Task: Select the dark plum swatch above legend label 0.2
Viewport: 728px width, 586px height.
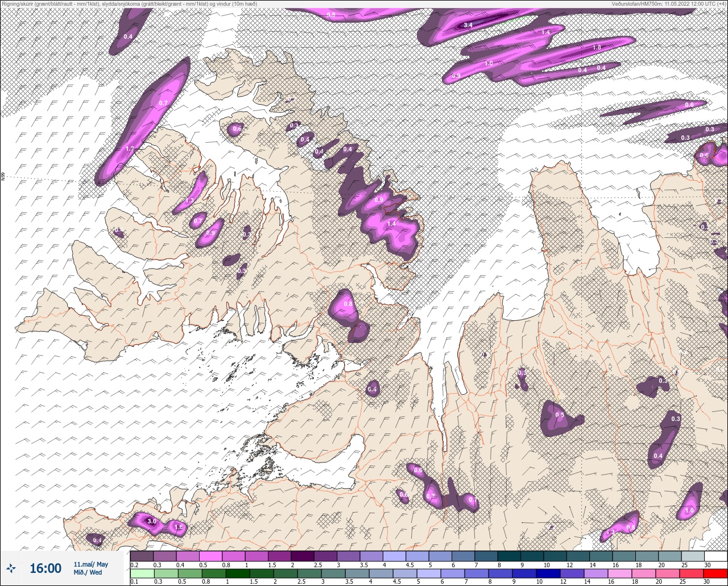Action: pyautogui.click(x=142, y=556)
